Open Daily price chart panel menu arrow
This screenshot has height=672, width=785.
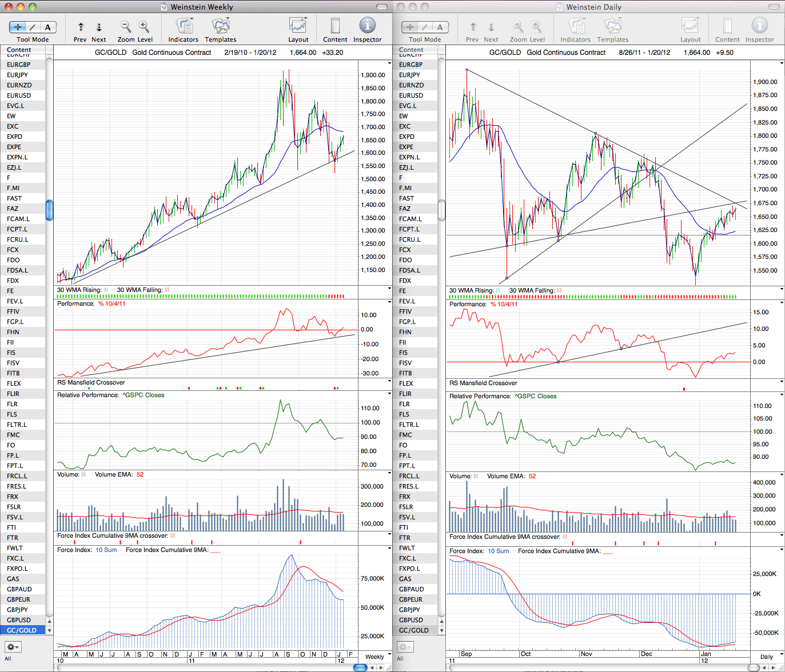click(782, 62)
